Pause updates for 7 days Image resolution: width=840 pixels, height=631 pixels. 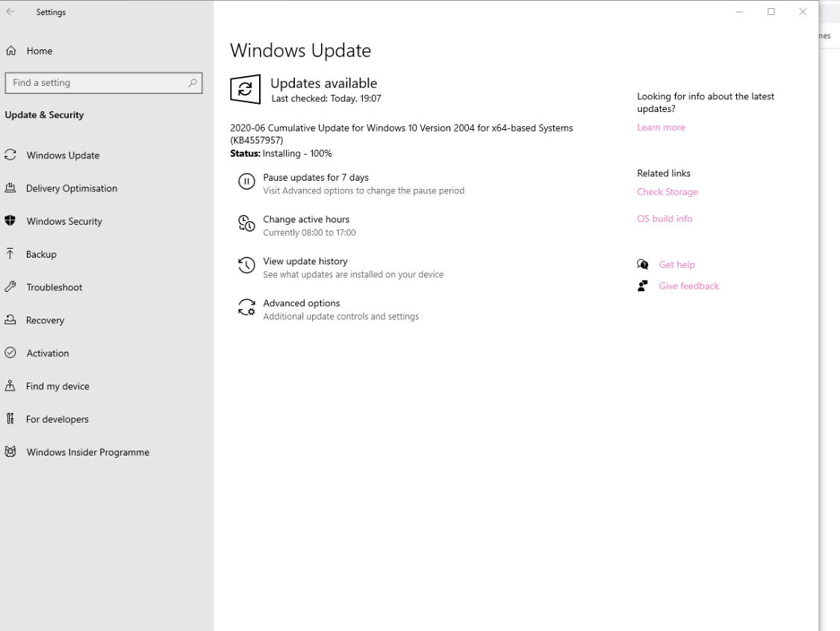(316, 177)
